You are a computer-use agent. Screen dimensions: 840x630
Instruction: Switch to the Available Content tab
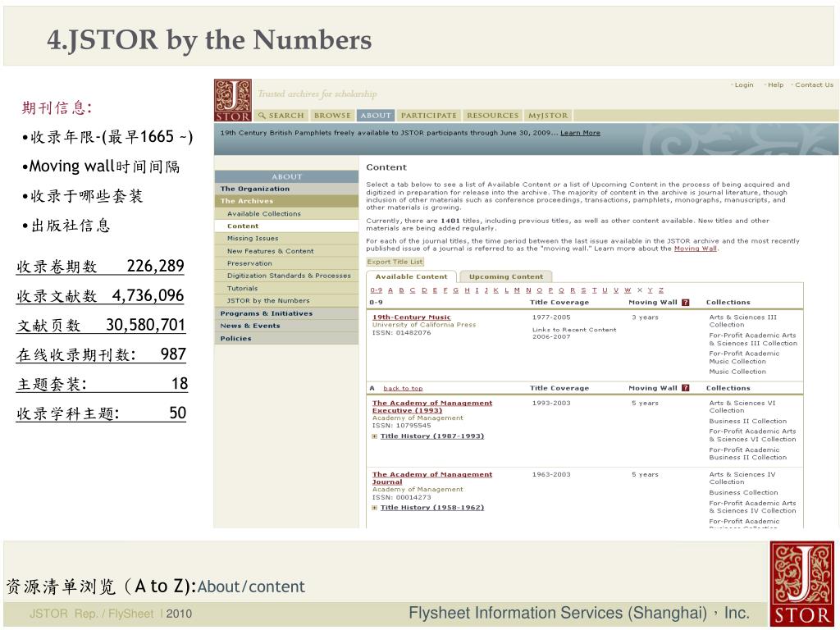[x=411, y=276]
